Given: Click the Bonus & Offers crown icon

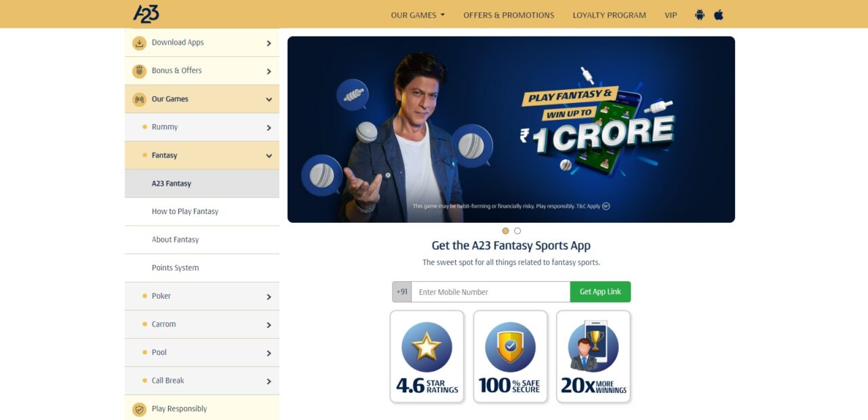Looking at the screenshot, I should click(x=139, y=71).
